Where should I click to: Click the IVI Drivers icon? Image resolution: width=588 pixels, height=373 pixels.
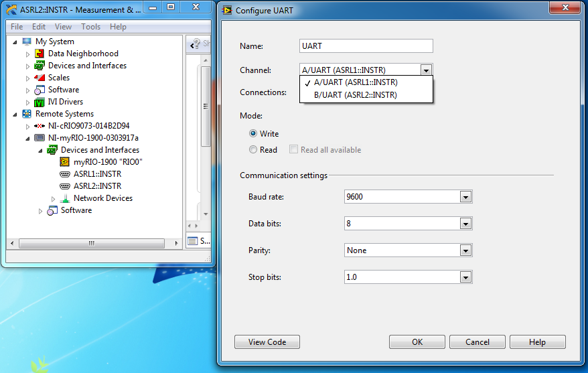tap(40, 102)
